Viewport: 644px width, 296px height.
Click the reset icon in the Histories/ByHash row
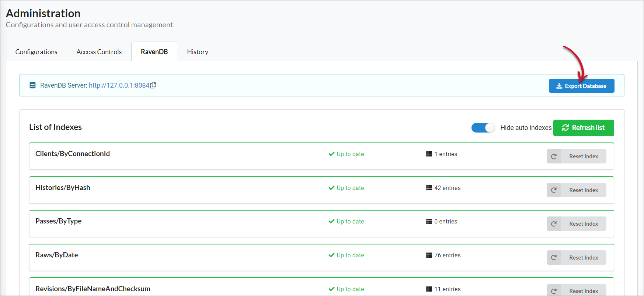[x=554, y=190]
